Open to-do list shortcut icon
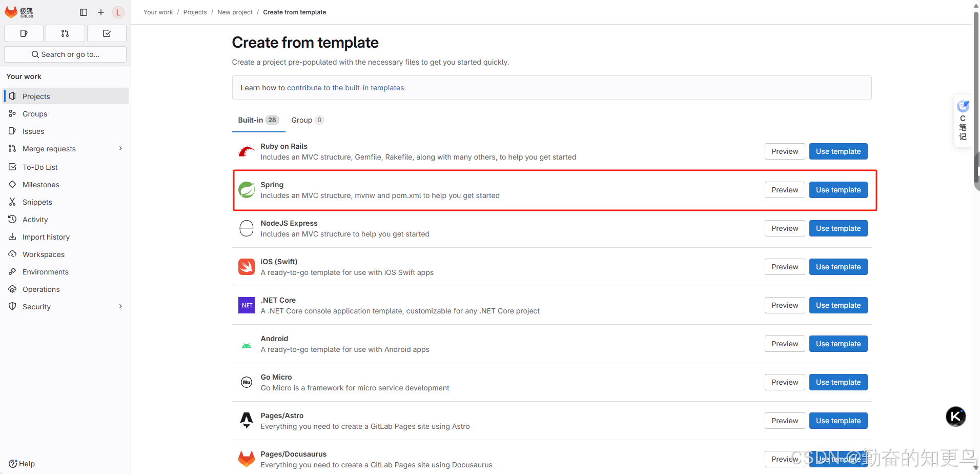980x474 pixels. pos(107,33)
